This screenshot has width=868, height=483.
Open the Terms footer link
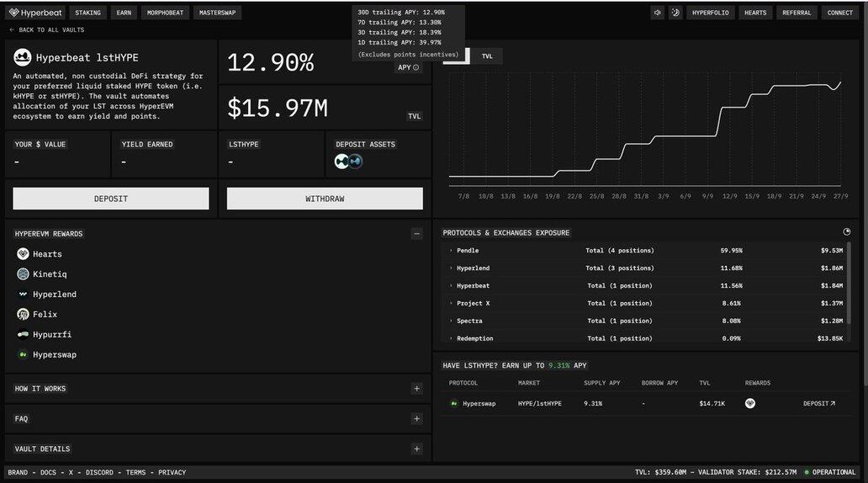[x=135, y=472]
